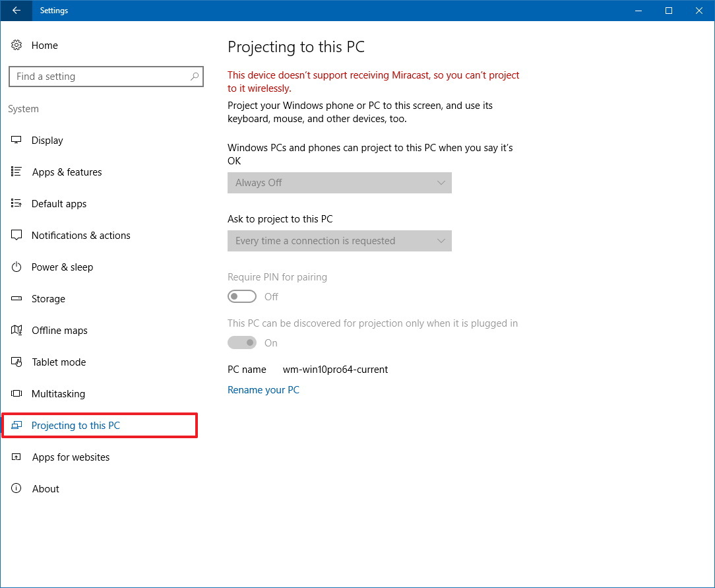
Task: Select the Apps for websites icon
Action: (x=16, y=457)
